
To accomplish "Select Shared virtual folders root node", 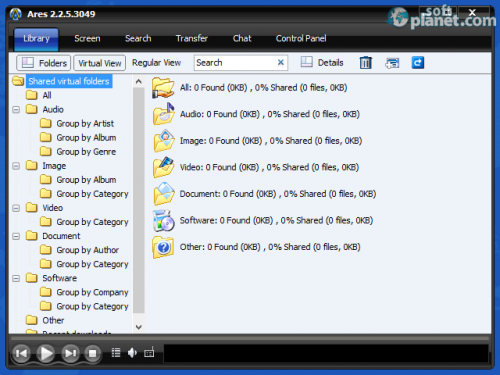I will pyautogui.click(x=69, y=81).
